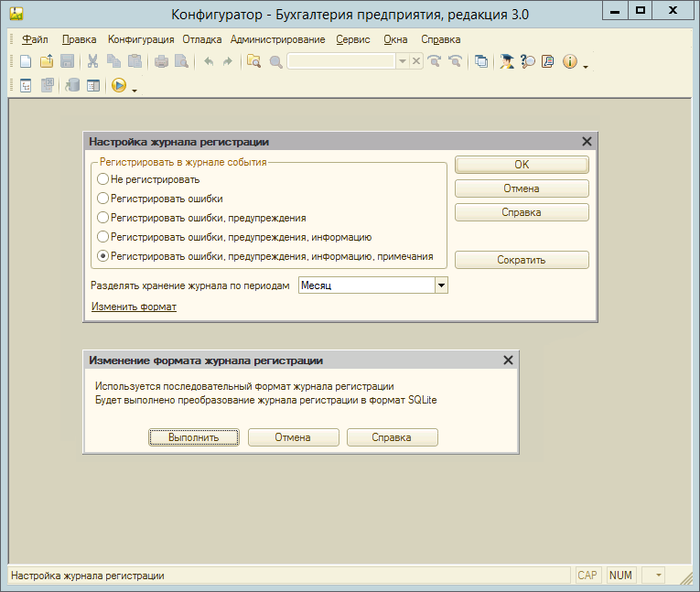Click the fourth configuration-toolbar table window icon
The width and height of the screenshot is (700, 592).
(93, 85)
